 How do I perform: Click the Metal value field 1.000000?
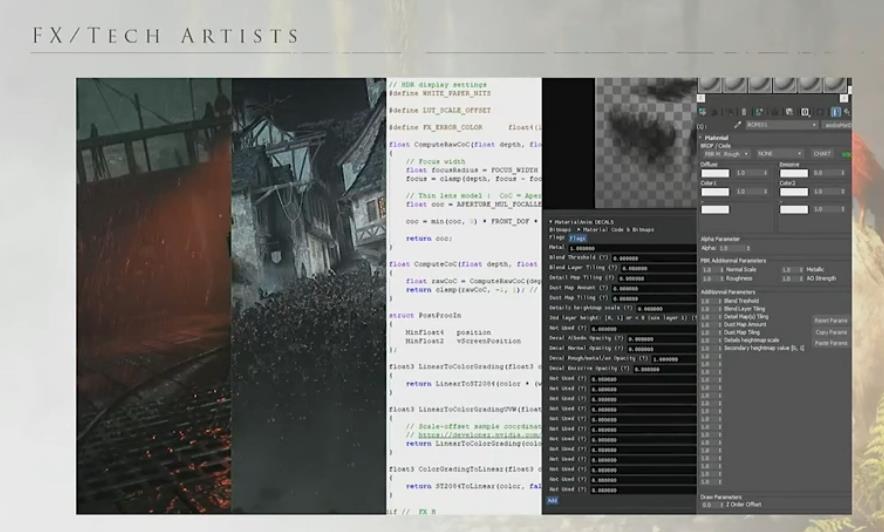coord(632,248)
